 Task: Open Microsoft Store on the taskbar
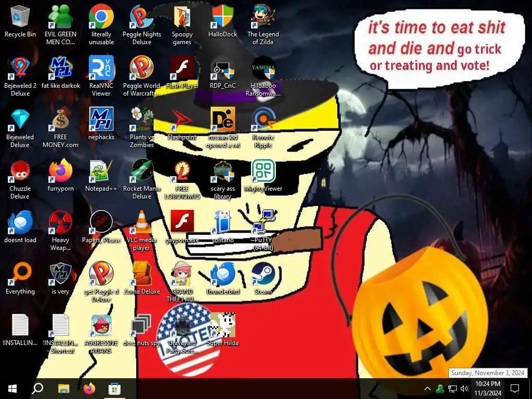coord(114,389)
